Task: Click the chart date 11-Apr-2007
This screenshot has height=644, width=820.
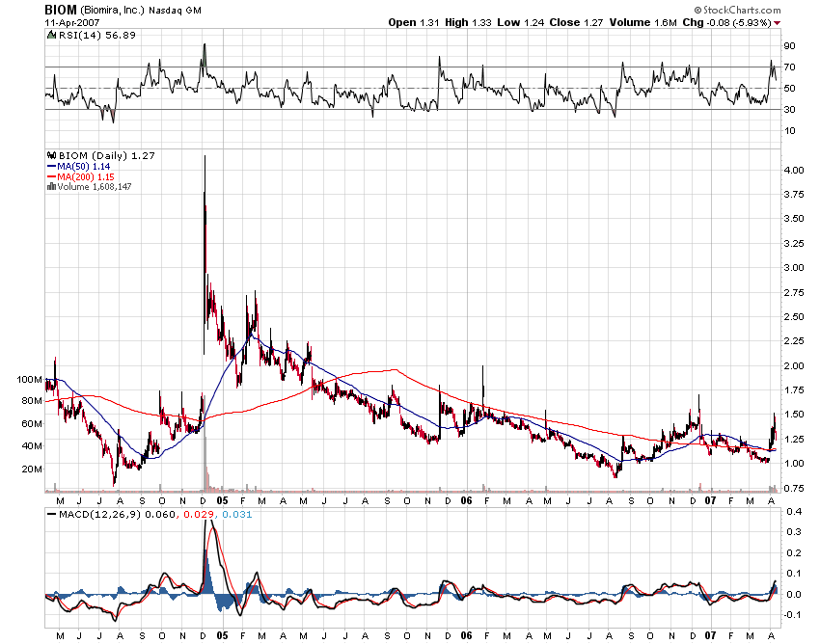Action: pyautogui.click(x=71, y=22)
